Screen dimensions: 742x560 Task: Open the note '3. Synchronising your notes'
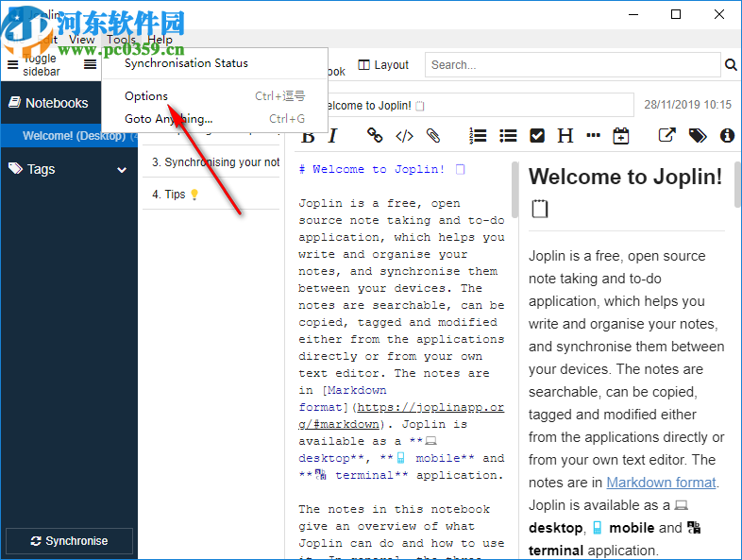[211, 162]
